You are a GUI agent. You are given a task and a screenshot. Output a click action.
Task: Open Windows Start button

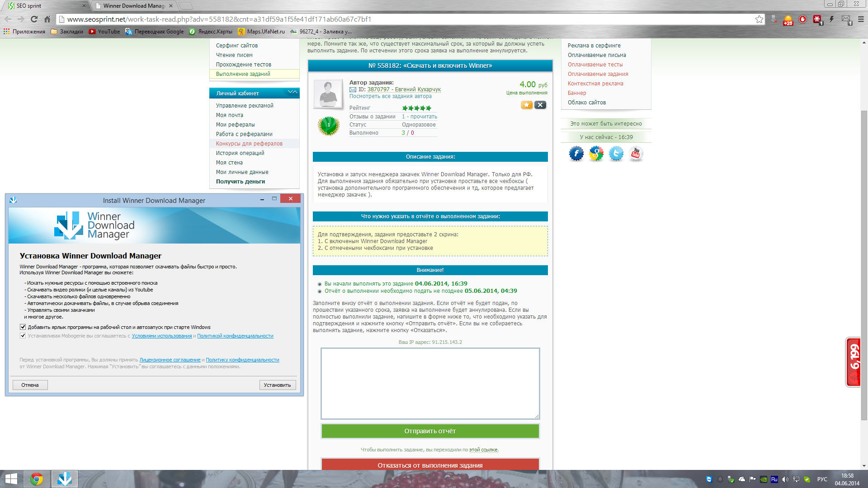coord(11,479)
